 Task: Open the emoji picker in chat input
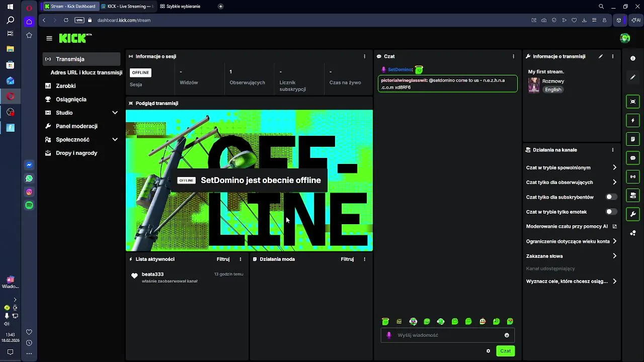coord(507,335)
